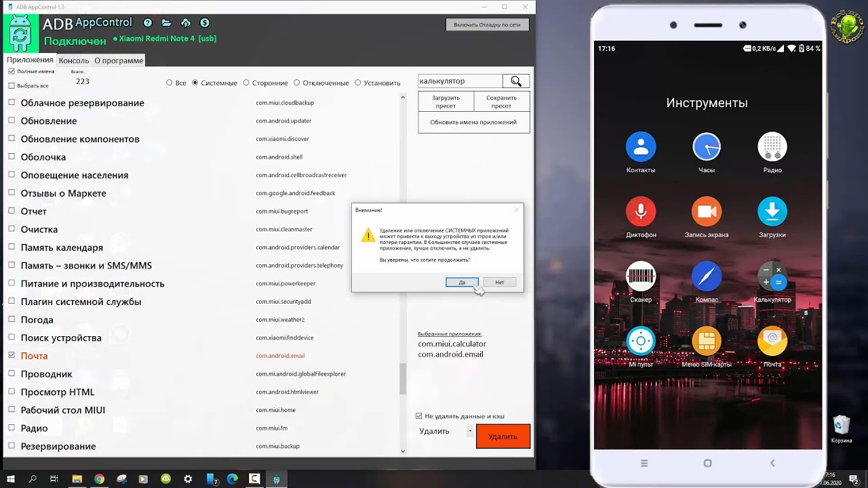Click package name com.android.htmlviewer
The width and height of the screenshot is (868, 488).
(287, 392)
